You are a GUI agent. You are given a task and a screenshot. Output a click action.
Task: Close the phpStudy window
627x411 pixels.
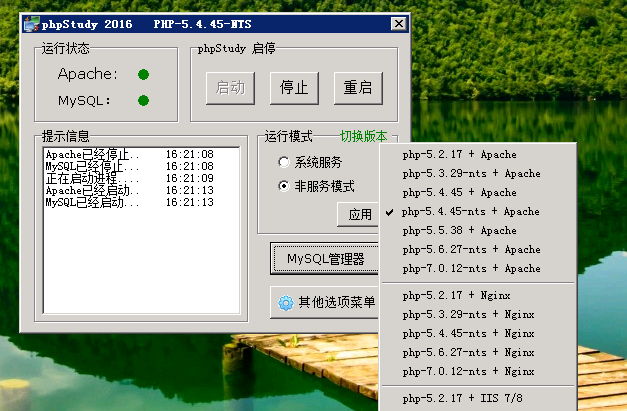click(x=399, y=24)
